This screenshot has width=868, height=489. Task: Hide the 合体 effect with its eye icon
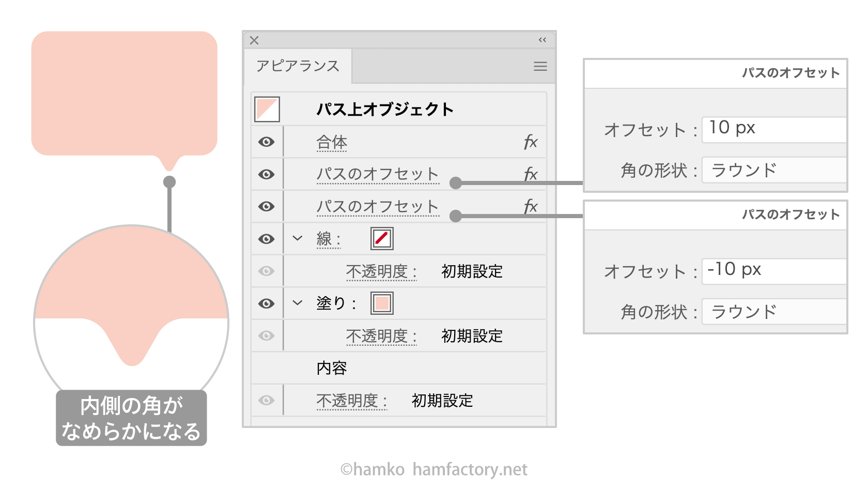pos(267,142)
